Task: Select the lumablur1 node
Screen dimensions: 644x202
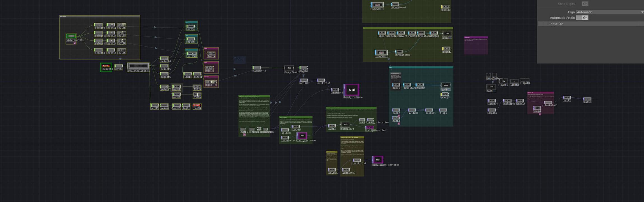Action: 548,103
